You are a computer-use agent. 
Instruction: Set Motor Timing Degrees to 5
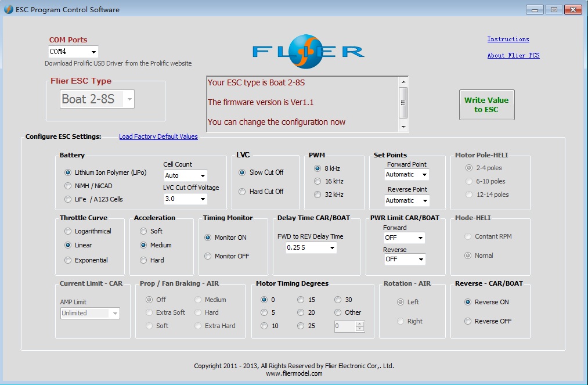pos(268,312)
